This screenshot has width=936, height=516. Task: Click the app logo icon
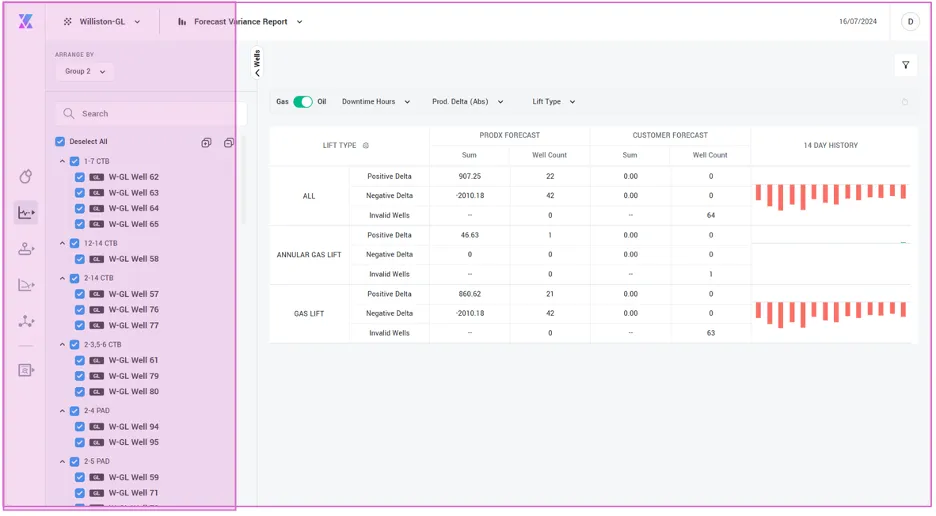point(25,22)
